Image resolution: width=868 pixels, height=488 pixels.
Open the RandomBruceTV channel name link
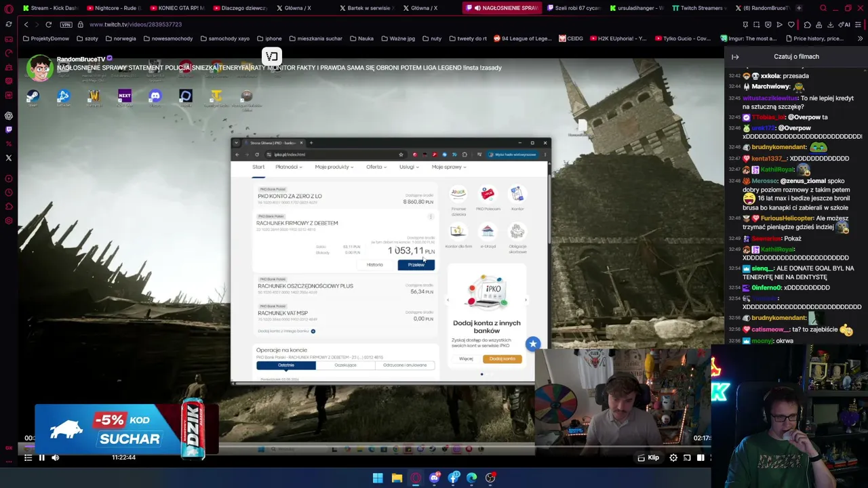click(x=81, y=59)
